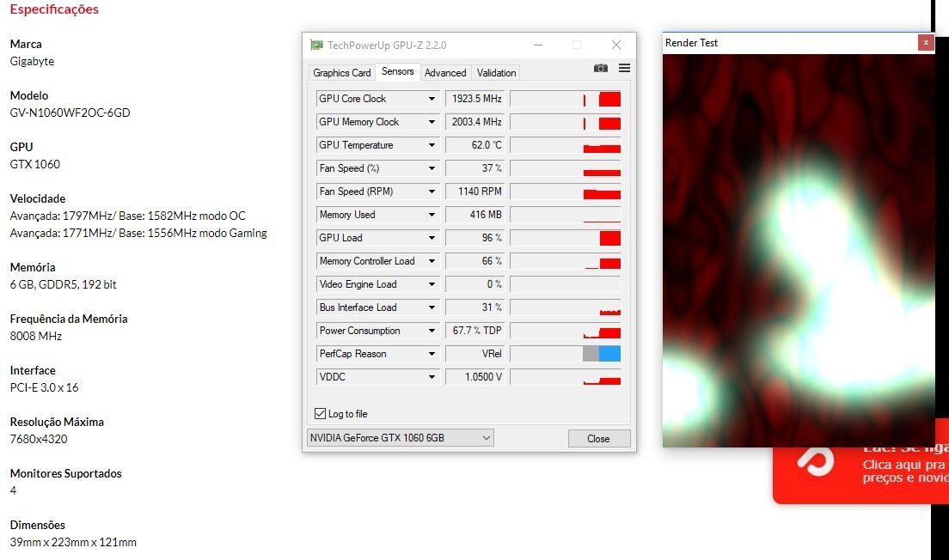This screenshot has width=949, height=560.
Task: Close the Render Test window
Action: pos(926,42)
